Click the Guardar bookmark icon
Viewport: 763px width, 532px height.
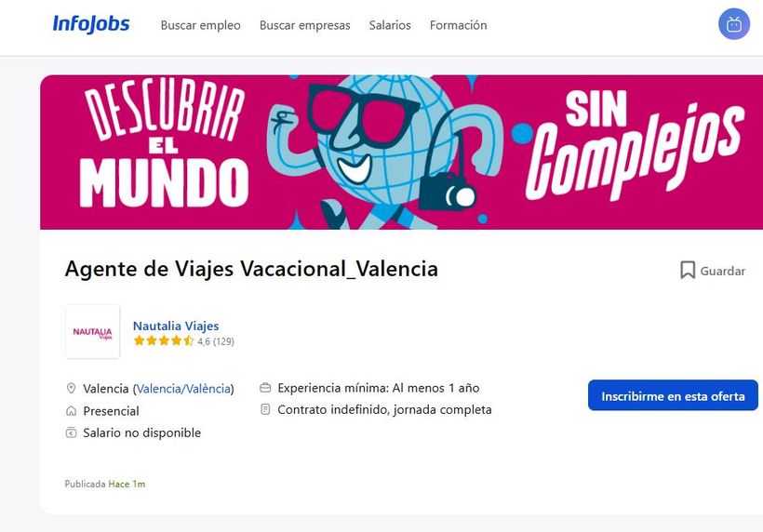[687, 271]
